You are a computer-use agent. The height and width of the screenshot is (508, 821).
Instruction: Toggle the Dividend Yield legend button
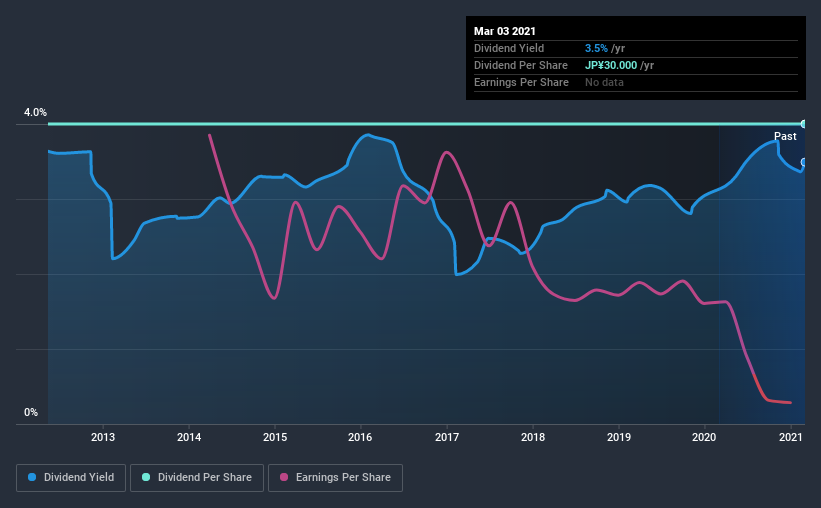(71, 478)
